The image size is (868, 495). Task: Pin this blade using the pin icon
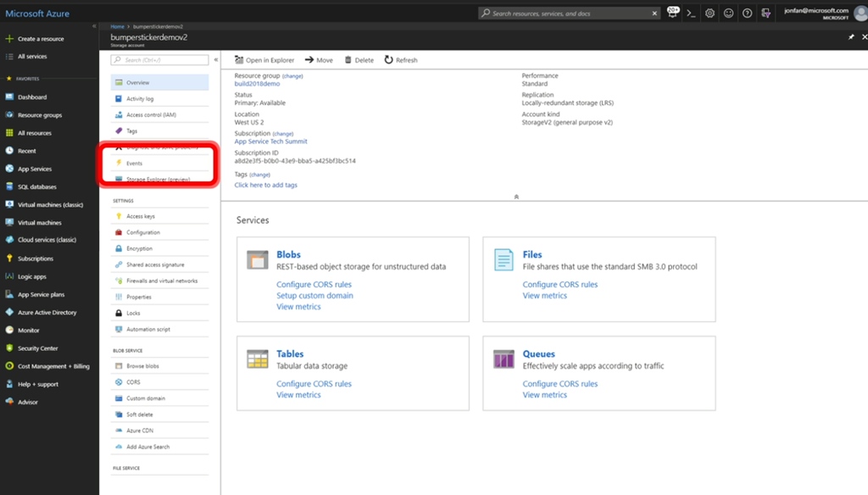point(851,37)
